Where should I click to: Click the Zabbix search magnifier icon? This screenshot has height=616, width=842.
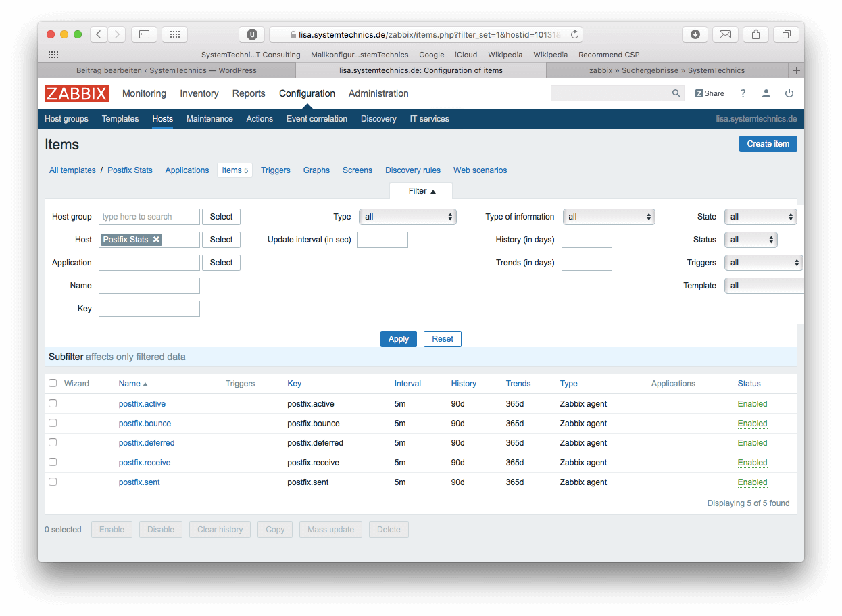[676, 93]
